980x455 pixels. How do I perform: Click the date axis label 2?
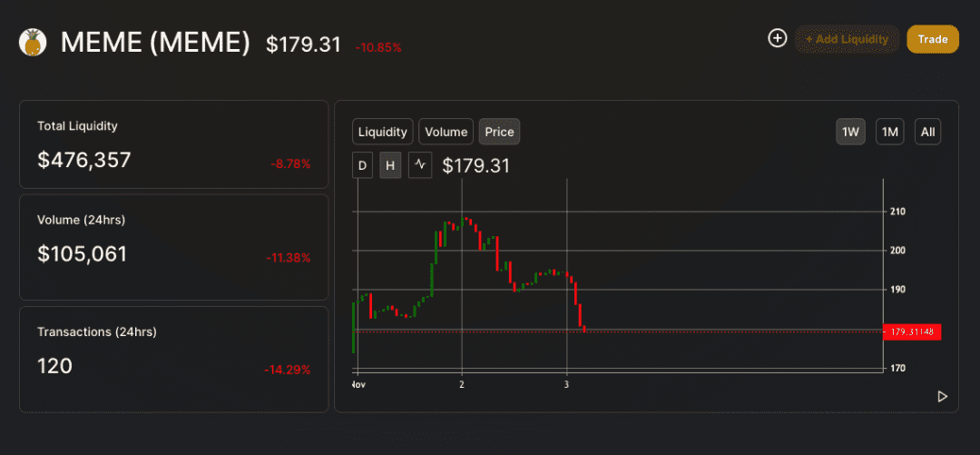tap(462, 384)
